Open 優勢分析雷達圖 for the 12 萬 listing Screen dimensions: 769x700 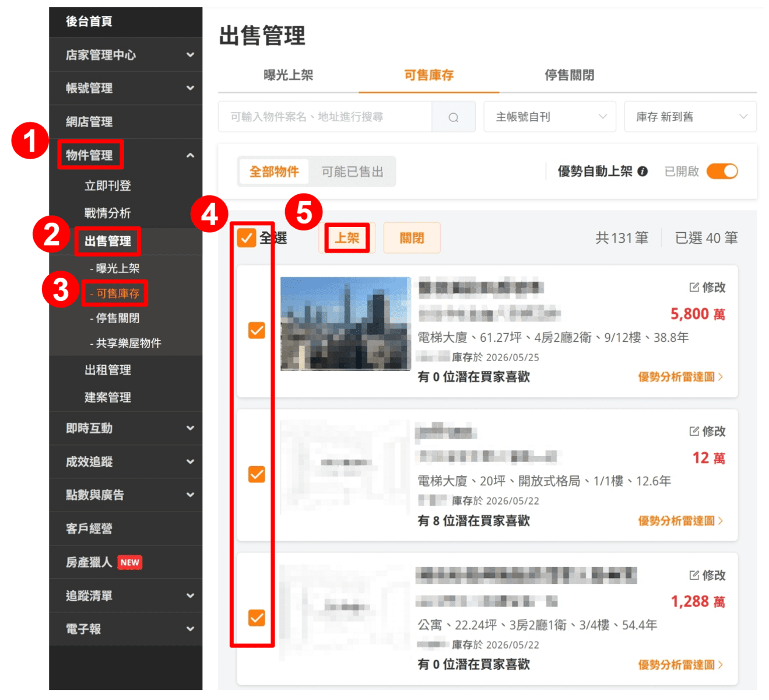pyautogui.click(x=680, y=521)
